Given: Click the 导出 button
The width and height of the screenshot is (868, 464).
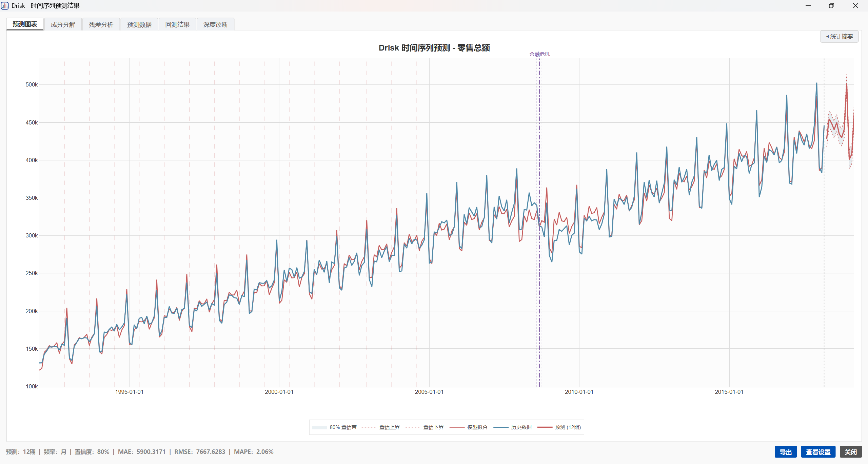Looking at the screenshot, I should (786, 452).
